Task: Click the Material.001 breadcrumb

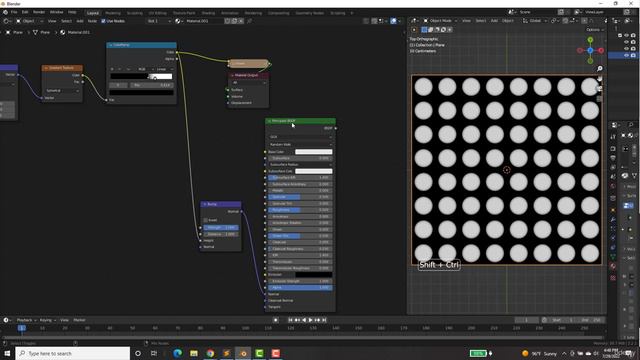Action: pos(75,32)
